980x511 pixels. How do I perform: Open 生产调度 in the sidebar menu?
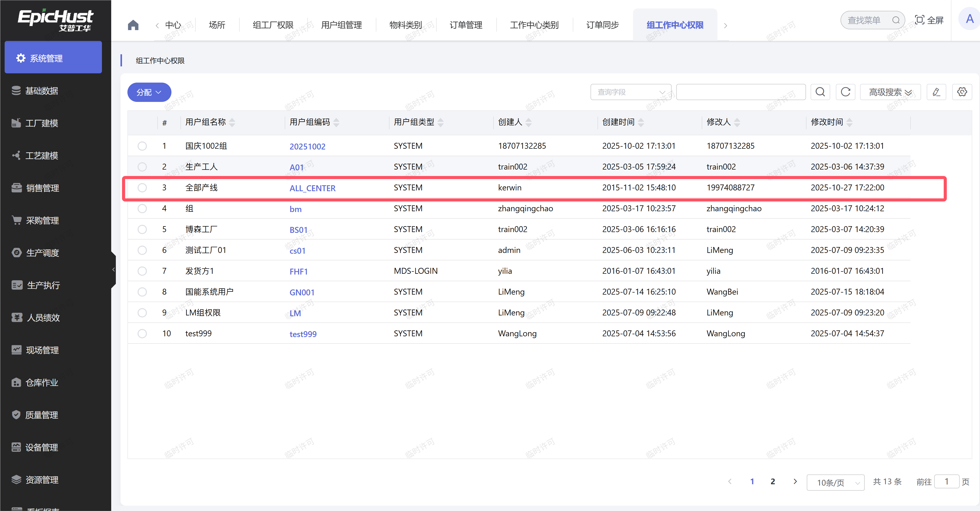pyautogui.click(x=43, y=253)
